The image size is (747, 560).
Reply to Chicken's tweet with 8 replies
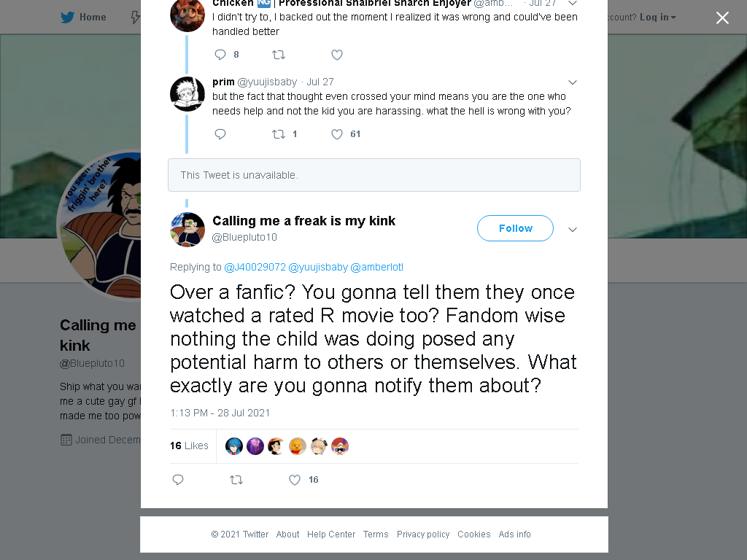pyautogui.click(x=220, y=55)
